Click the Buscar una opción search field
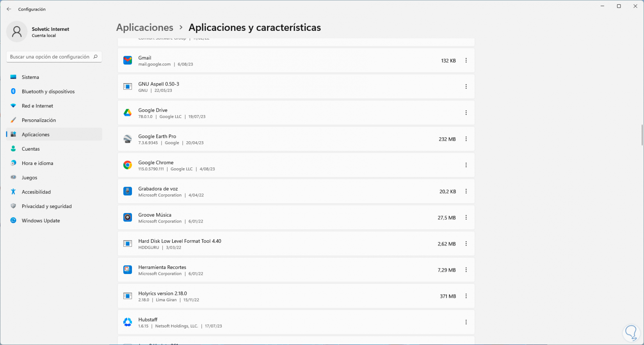Image resolution: width=644 pixels, height=345 pixels. coord(50,57)
